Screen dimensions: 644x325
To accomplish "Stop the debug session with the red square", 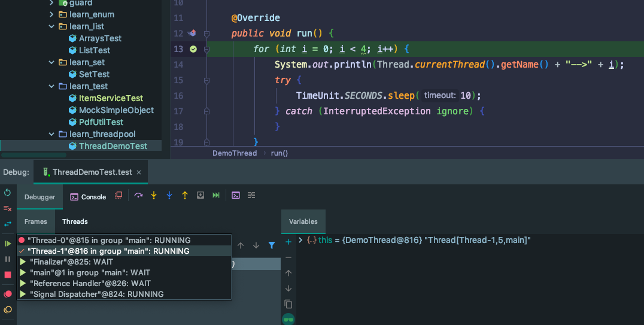I will pos(7,275).
